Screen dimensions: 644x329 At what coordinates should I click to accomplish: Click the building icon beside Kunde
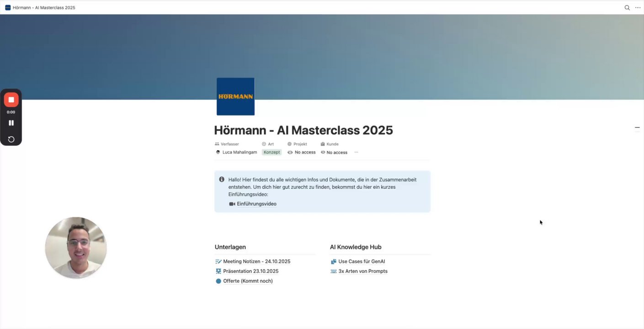click(323, 144)
